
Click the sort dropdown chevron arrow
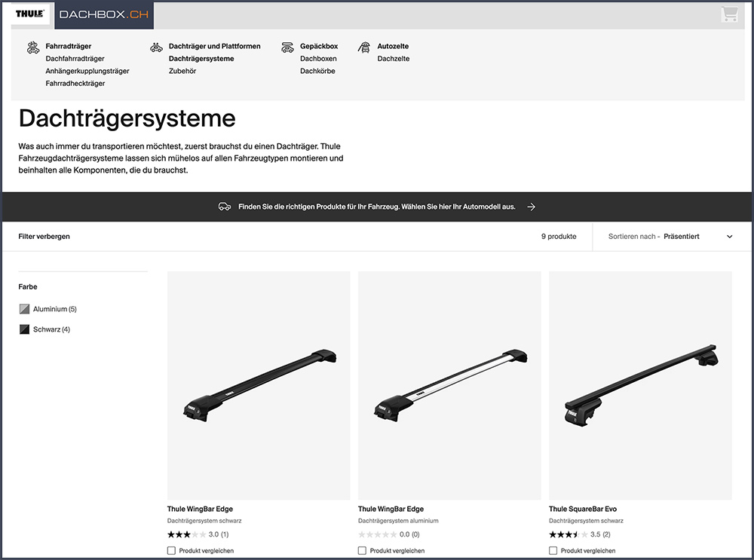point(729,237)
